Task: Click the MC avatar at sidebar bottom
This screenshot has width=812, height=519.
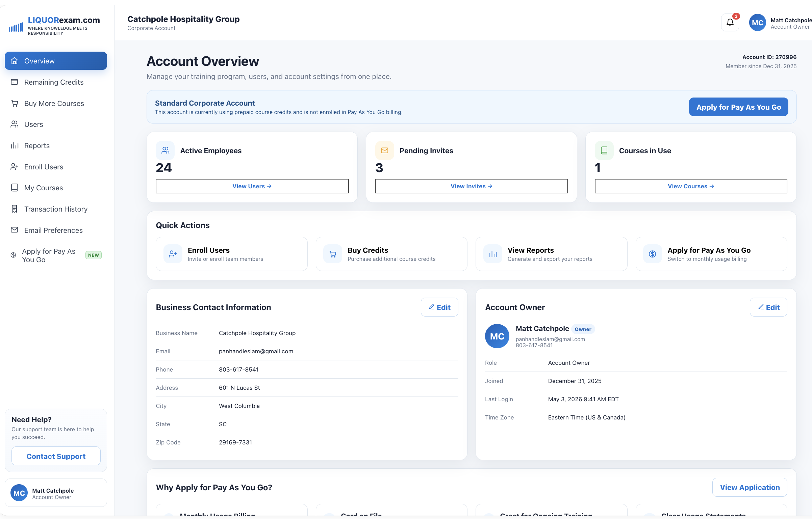Action: point(19,493)
